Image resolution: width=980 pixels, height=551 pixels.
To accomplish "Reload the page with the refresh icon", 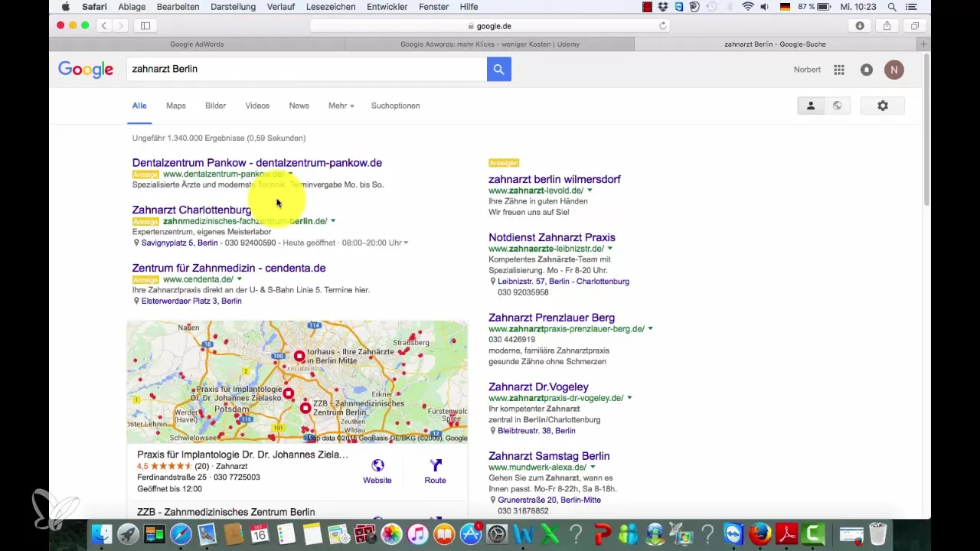I will click(x=663, y=25).
